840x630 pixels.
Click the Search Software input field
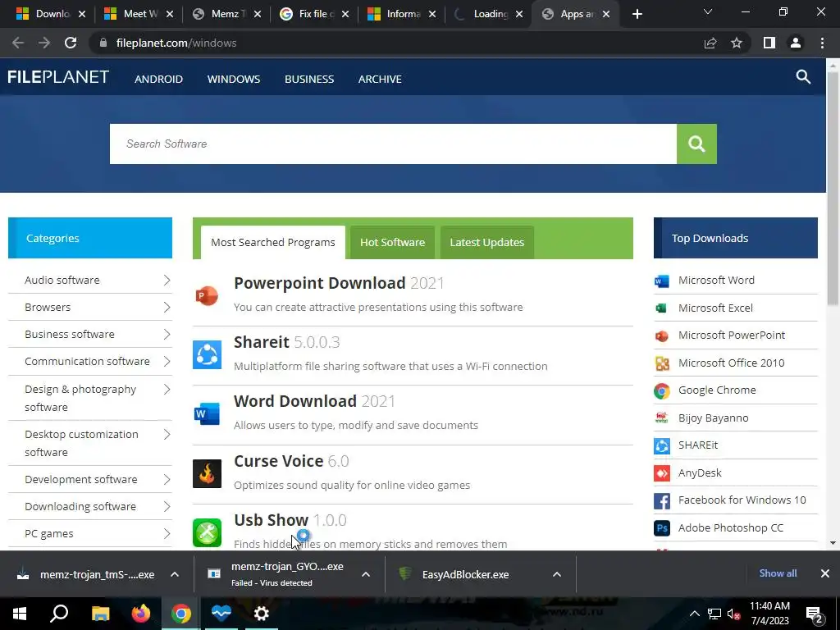point(393,144)
